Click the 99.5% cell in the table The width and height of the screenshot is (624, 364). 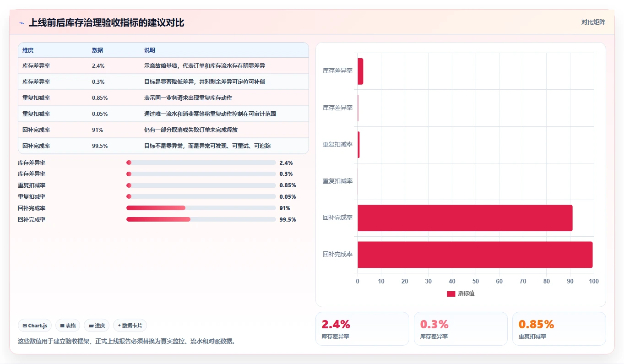(100, 146)
